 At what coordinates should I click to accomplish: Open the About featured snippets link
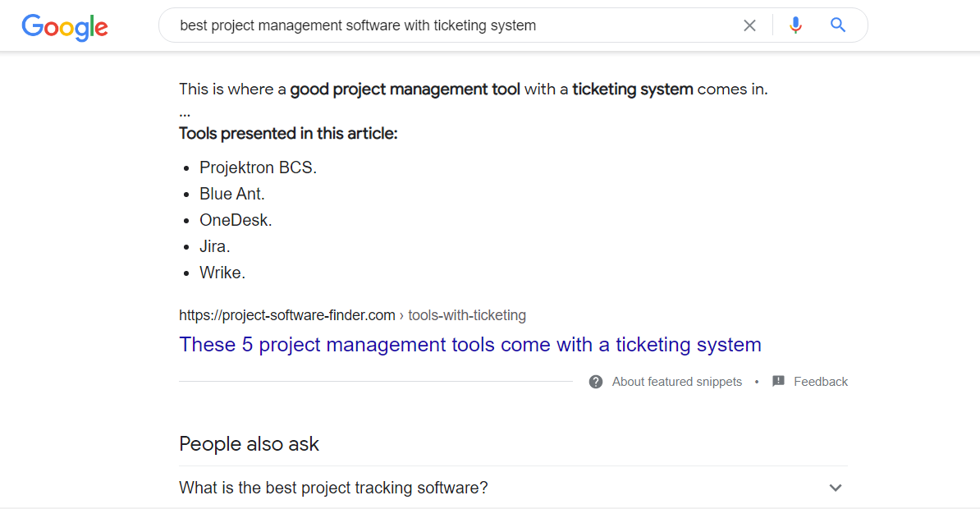(677, 382)
